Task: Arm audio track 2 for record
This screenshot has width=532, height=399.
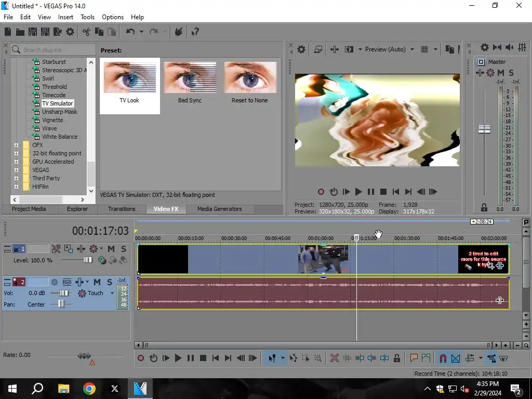Action: pyautogui.click(x=54, y=282)
